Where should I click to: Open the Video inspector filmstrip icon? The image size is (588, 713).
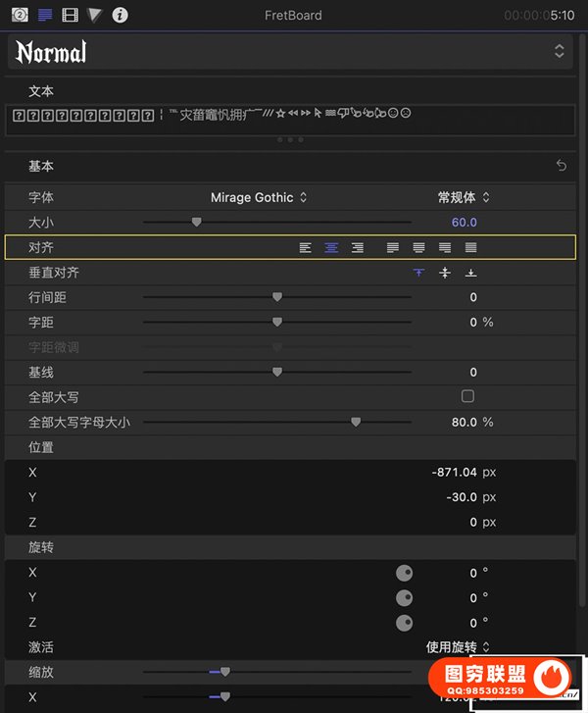click(x=70, y=15)
